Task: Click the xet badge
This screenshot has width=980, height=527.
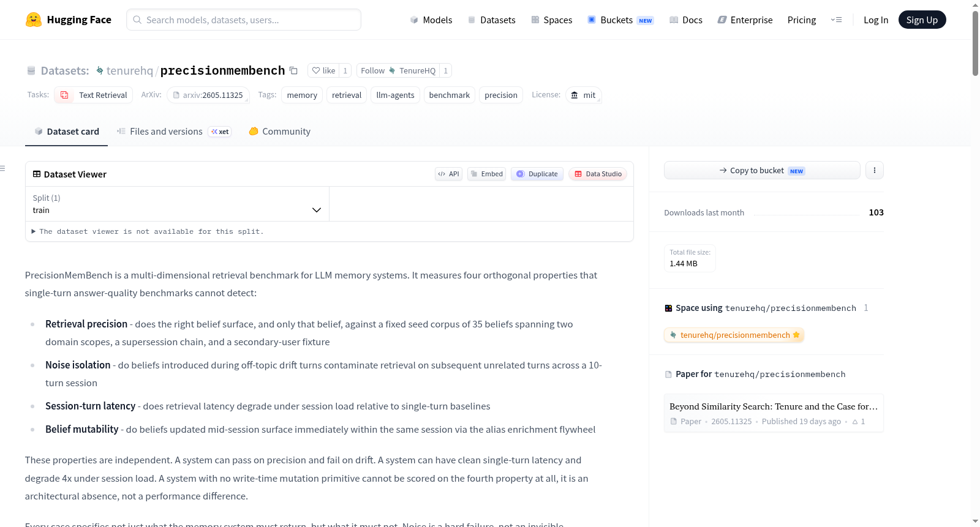Action: (220, 132)
